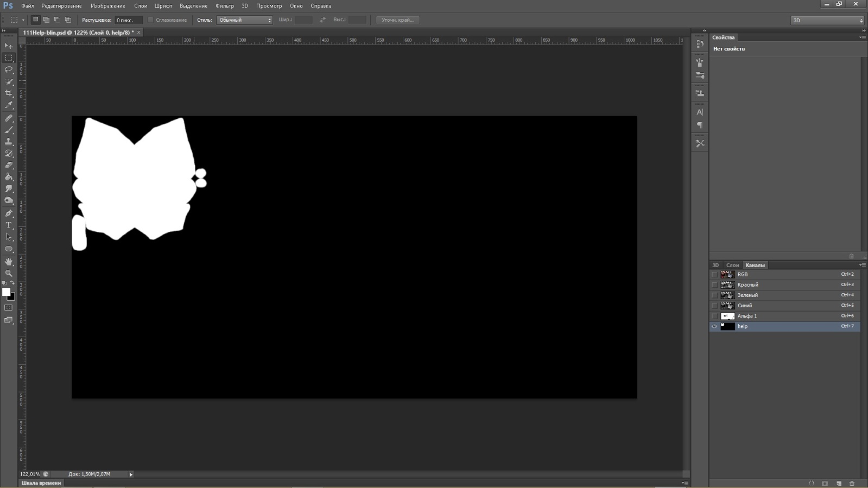Open the Свойства panel flyout menu

pyautogui.click(x=863, y=37)
